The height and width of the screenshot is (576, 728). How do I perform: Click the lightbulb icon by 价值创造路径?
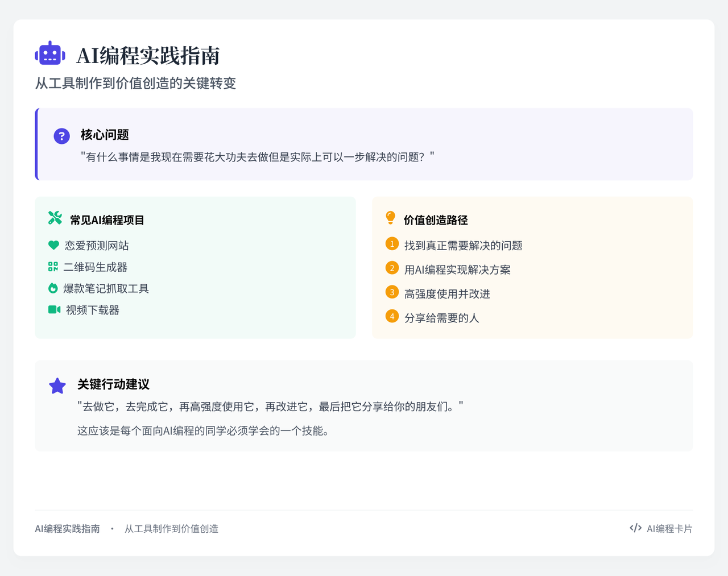391,218
